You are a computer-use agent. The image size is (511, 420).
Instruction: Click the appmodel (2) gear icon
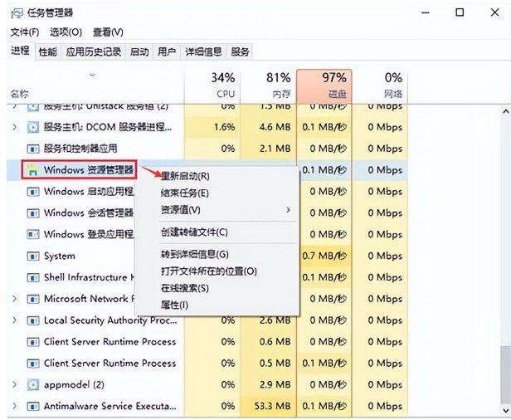click(x=33, y=385)
